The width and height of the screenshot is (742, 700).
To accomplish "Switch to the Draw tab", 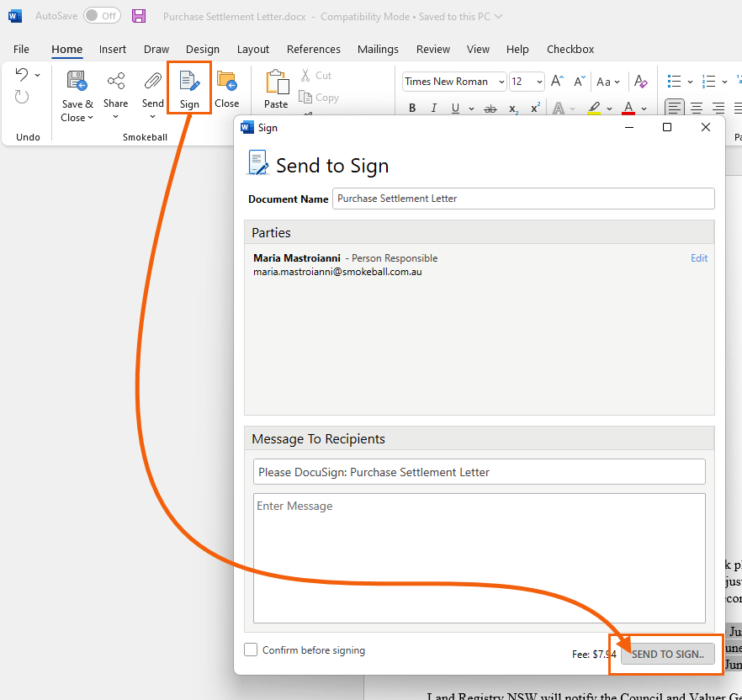I will point(156,50).
